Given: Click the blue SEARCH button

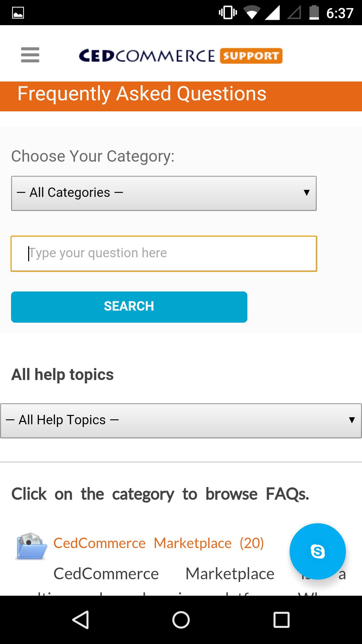Looking at the screenshot, I should (x=129, y=307).
